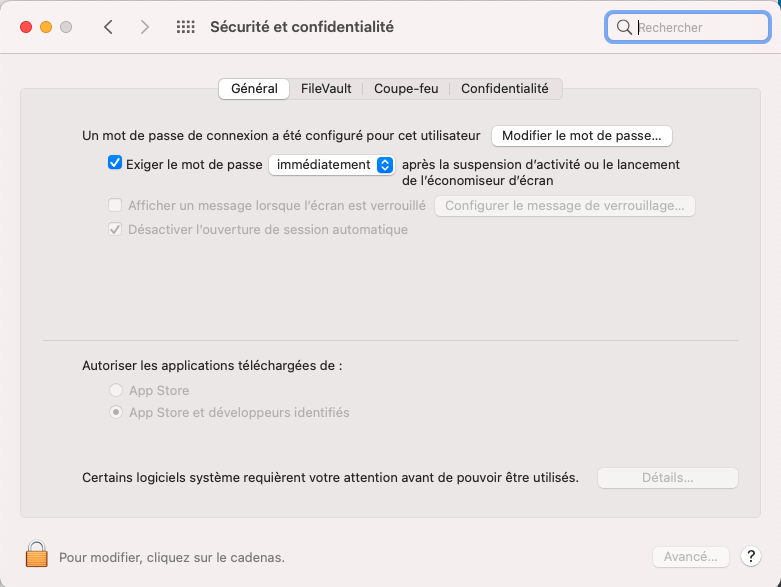The width and height of the screenshot is (781, 587).
Task: Click the red close window button
Action: pos(26,27)
